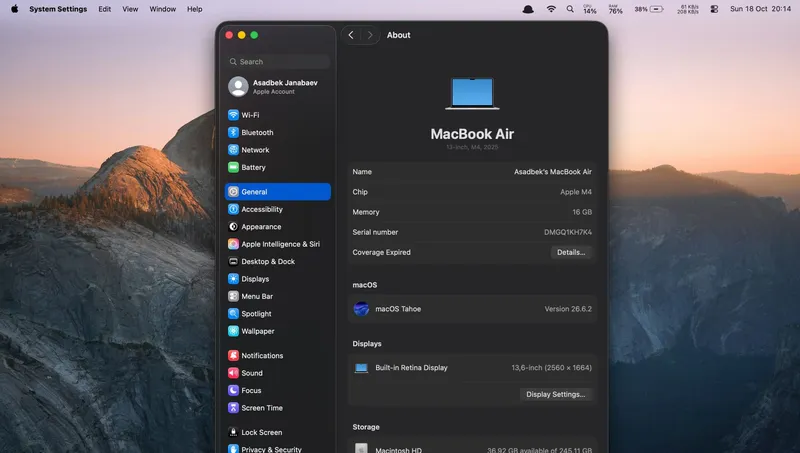Image resolution: width=800 pixels, height=453 pixels.
Task: Select Menu Bar in sidebar
Action: click(278, 296)
